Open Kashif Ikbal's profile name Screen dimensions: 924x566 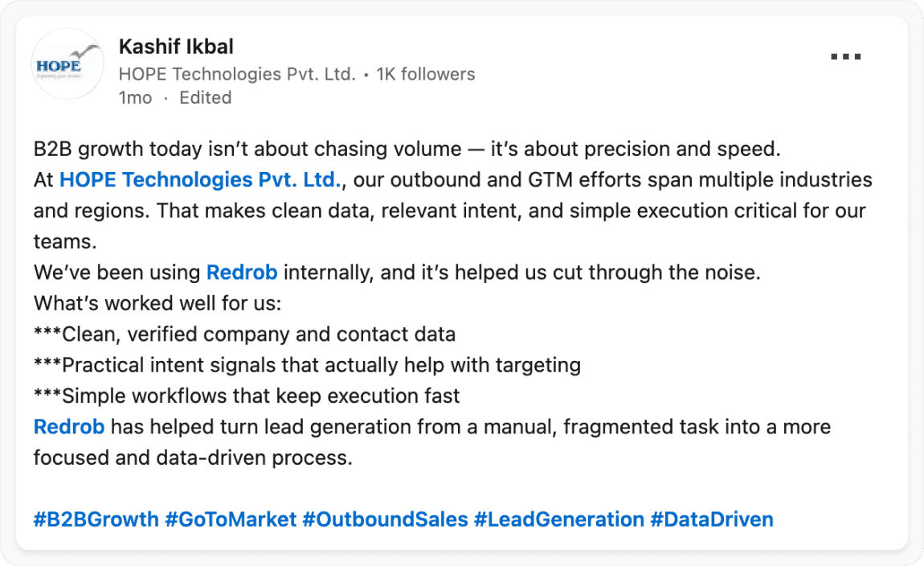[176, 47]
